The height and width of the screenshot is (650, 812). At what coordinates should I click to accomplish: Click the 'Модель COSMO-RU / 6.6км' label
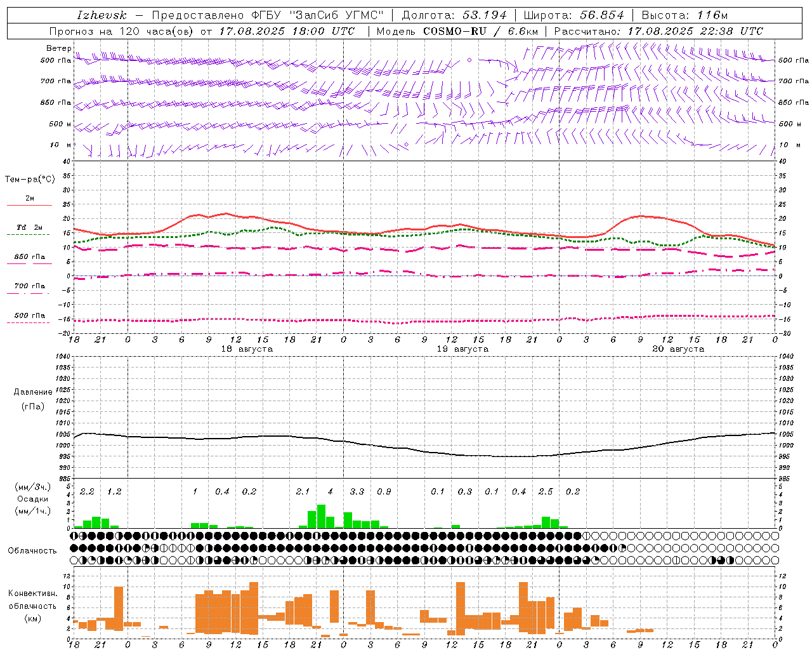pyautogui.click(x=457, y=31)
